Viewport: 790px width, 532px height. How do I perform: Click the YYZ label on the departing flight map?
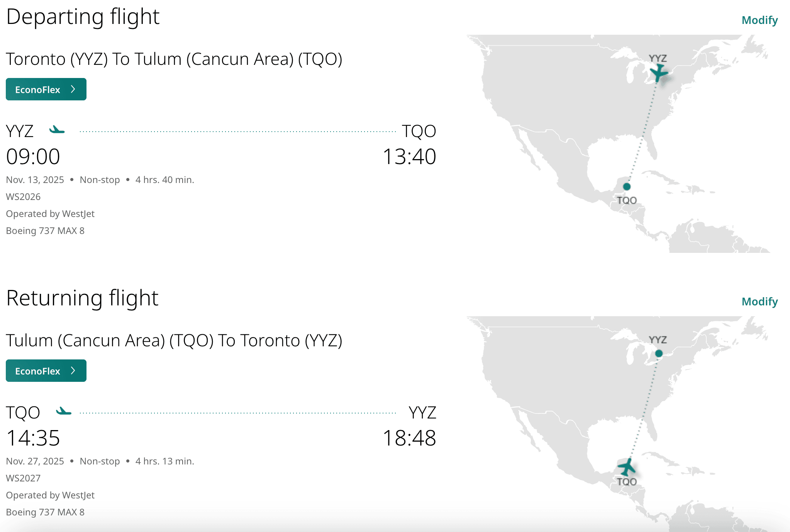click(x=658, y=59)
